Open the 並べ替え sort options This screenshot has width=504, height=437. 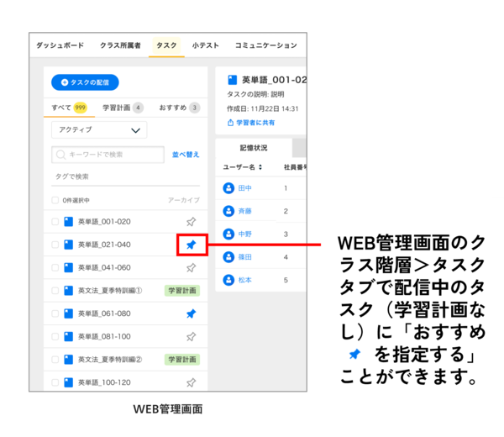pos(186,155)
